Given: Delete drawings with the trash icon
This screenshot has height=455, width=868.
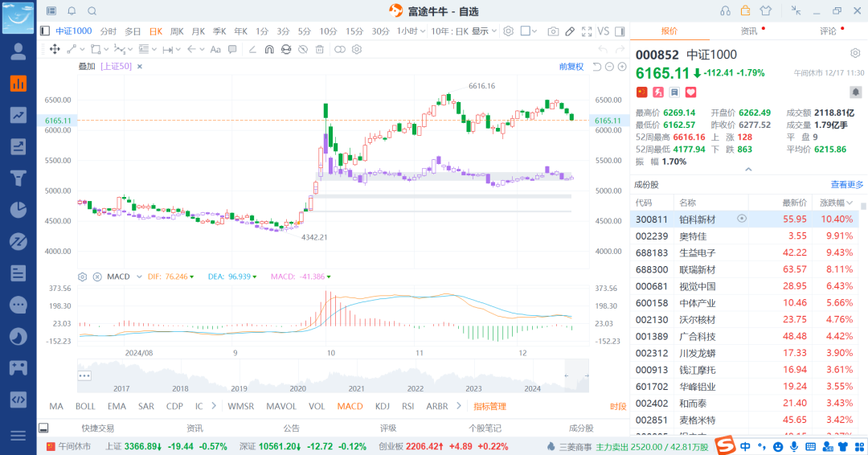Looking at the screenshot, I should click(x=319, y=49).
